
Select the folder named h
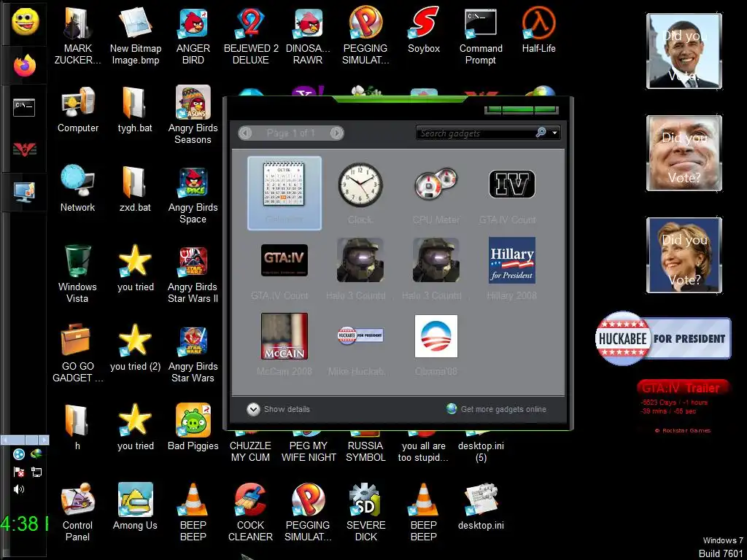[77, 427]
